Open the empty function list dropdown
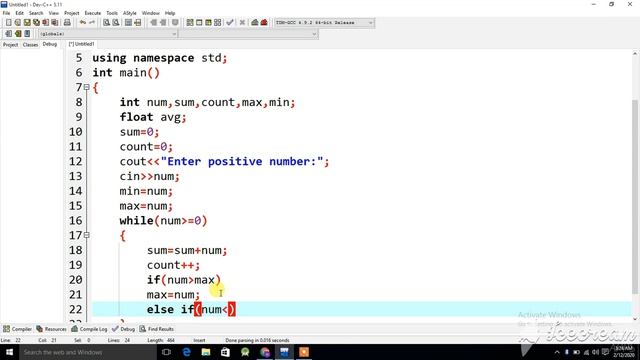Screen dimensions: 640x360 pyautogui.click(x=248, y=34)
